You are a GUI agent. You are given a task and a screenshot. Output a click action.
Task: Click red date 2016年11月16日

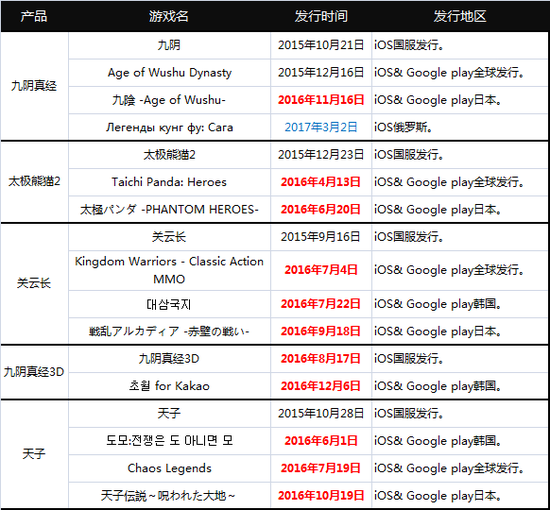coord(321,100)
